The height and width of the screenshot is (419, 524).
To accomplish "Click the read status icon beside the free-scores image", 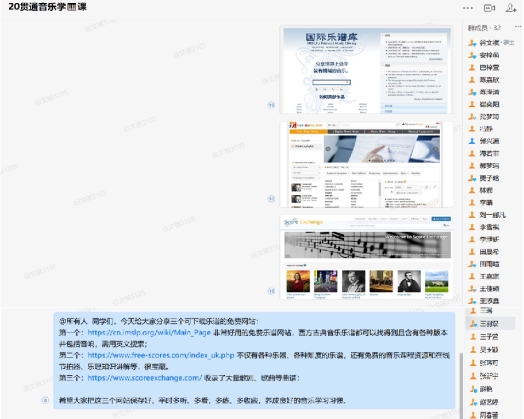I will pos(271,199).
